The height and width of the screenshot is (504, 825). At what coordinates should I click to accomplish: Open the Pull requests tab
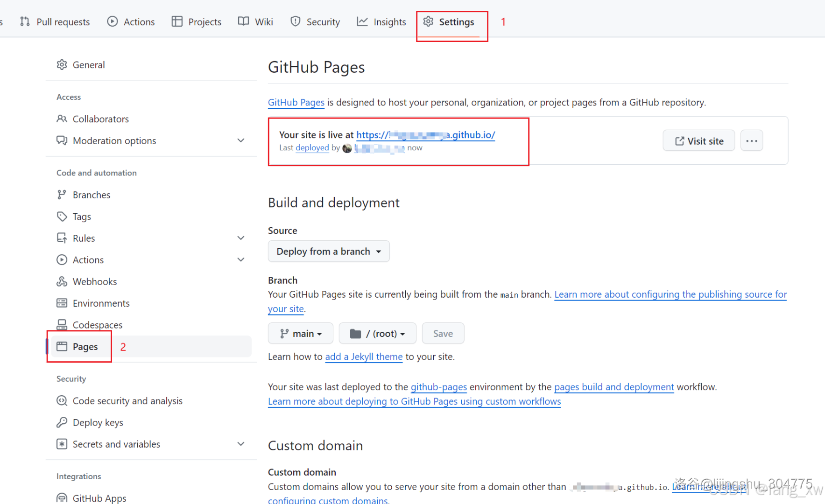55,22
